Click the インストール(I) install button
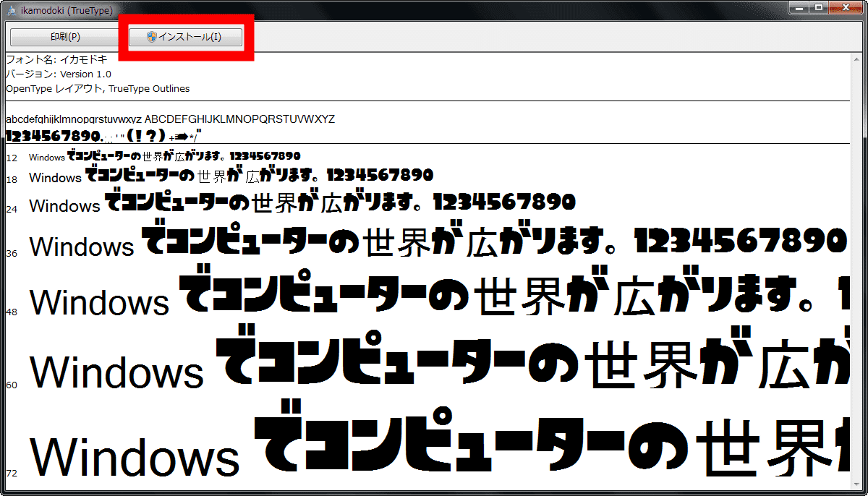Image resolution: width=868 pixels, height=496 pixels. tap(185, 37)
